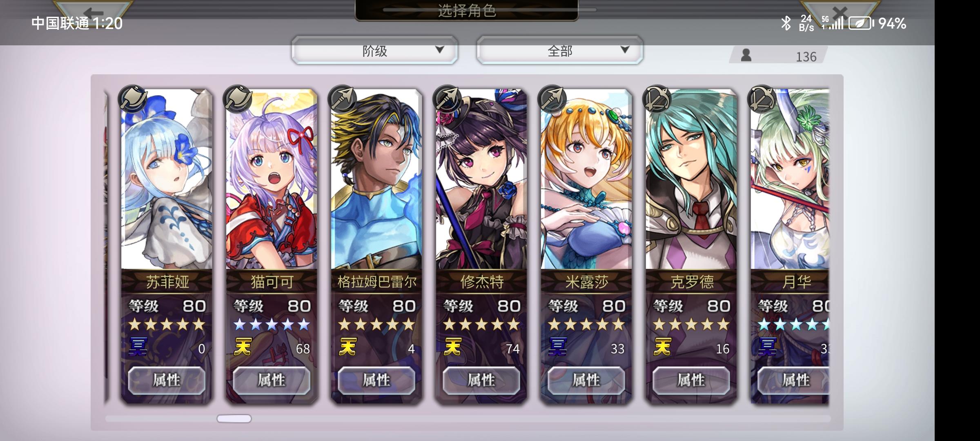Screen dimensions: 980x441
Task: View 属性 of 克罗德
Action: [x=691, y=380]
